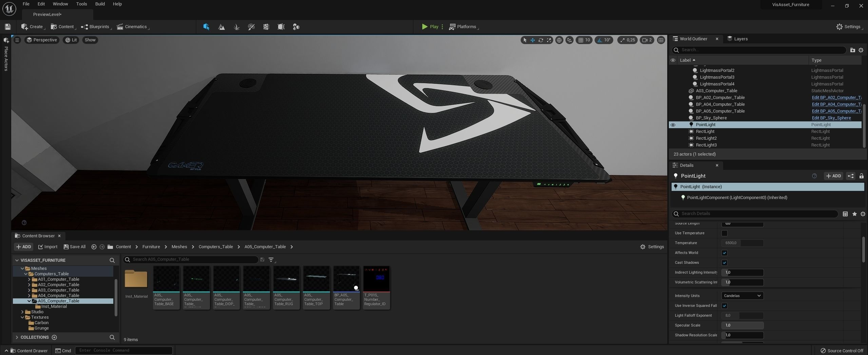Switch to Landscape mode icon

point(221,27)
